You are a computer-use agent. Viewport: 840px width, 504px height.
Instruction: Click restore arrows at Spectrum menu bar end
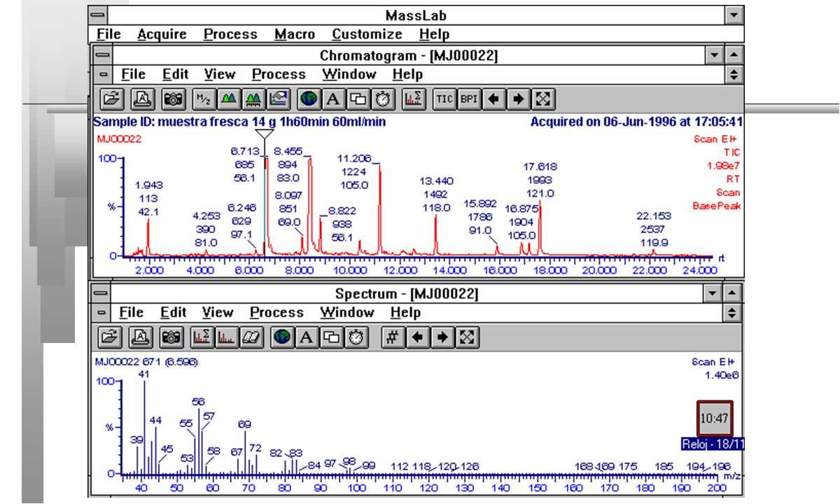pyautogui.click(x=734, y=312)
